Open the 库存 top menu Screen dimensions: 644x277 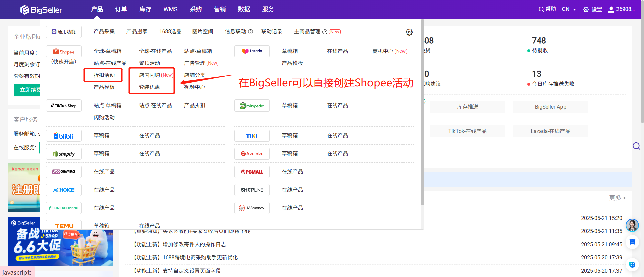click(x=145, y=9)
